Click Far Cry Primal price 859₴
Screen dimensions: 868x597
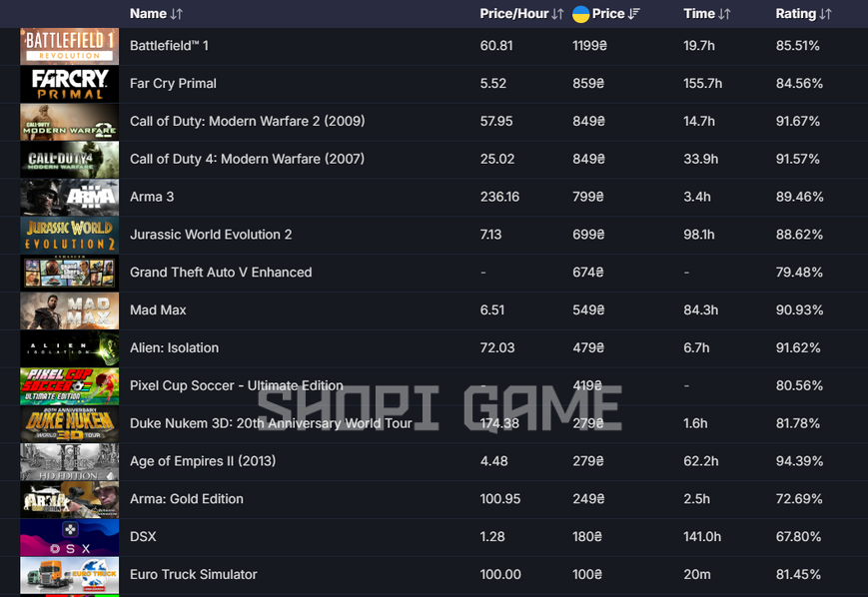(588, 84)
